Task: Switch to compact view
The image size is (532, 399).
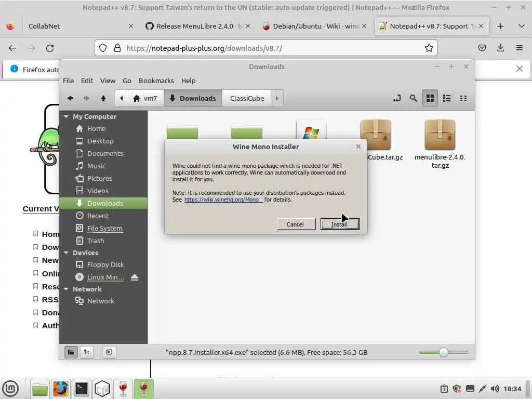Action: point(463,98)
